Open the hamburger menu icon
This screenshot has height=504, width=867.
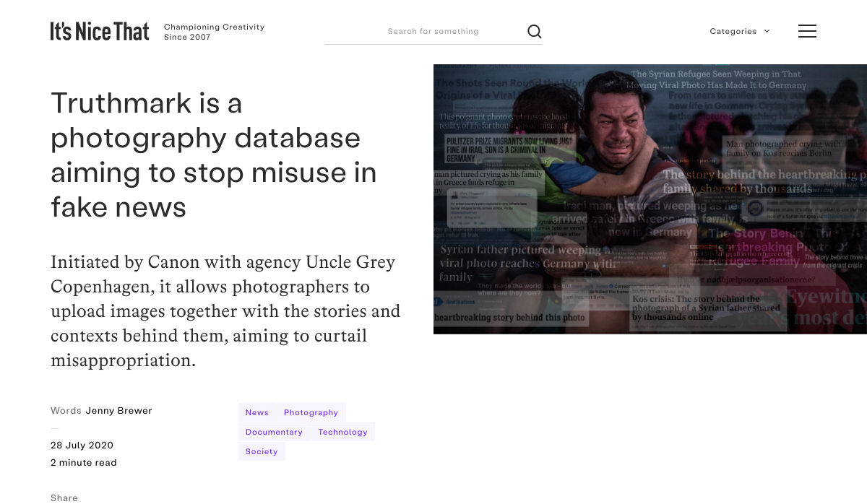pos(807,31)
